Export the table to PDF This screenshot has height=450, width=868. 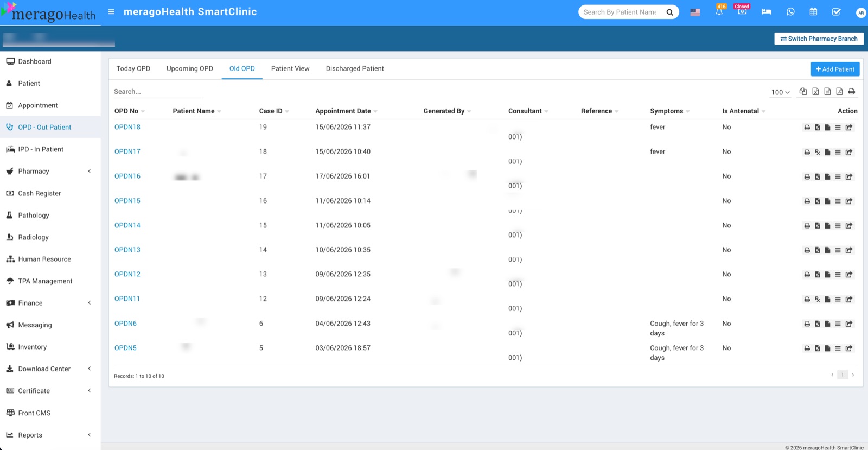tap(839, 91)
